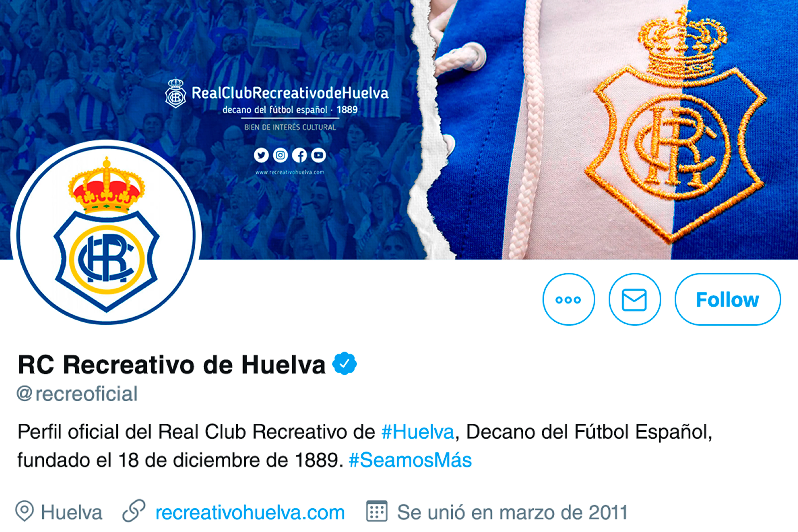Visit the recreativohuelva.com website link
The image size is (798, 532).
[250, 512]
